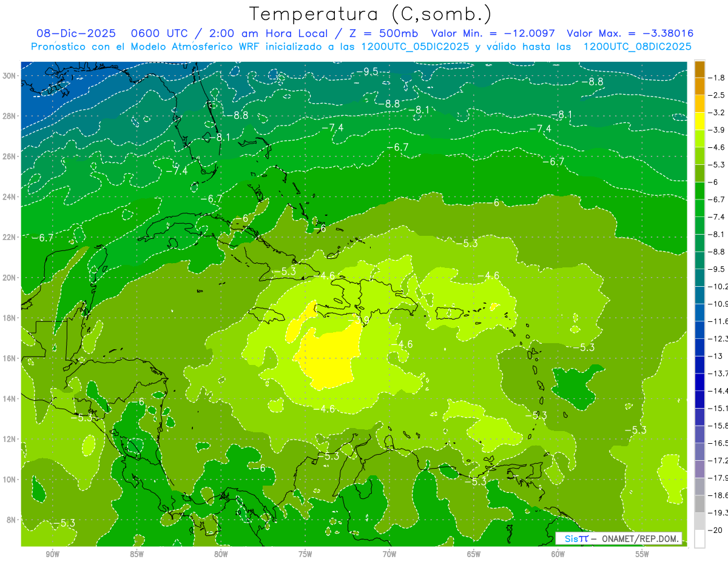
Task: Click the '14N' latitude axis label
Action: (9, 399)
